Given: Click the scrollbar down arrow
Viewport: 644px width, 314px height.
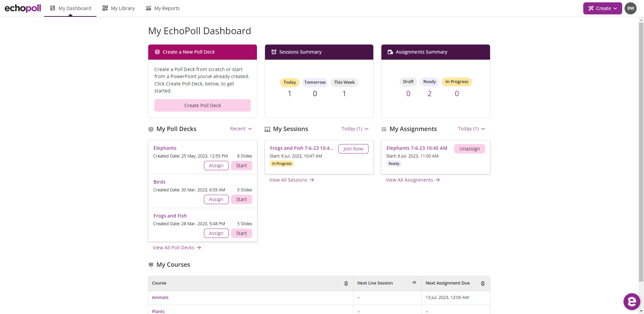Looking at the screenshot, I should tap(641, 311).
